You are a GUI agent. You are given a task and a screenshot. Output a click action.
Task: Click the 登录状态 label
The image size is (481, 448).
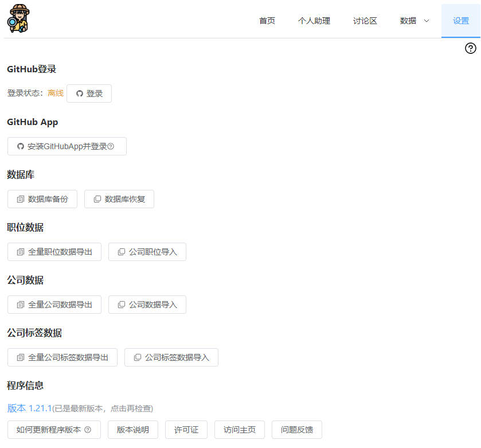pos(25,93)
